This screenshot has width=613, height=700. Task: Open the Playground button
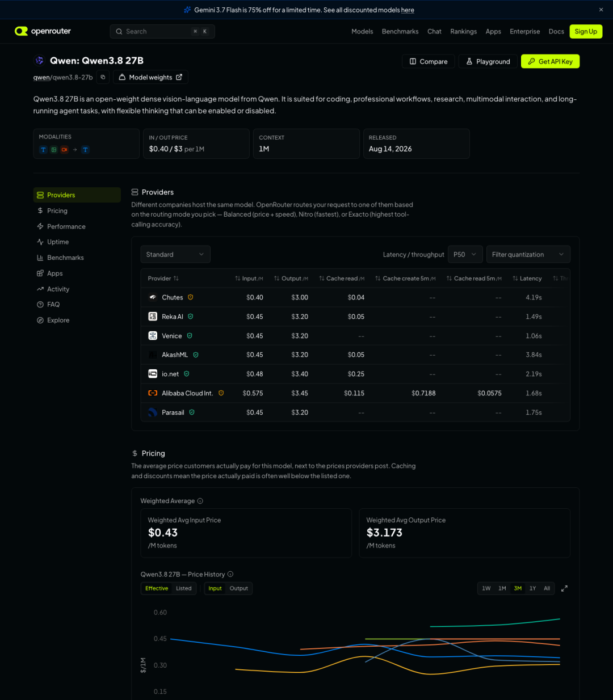(488, 61)
